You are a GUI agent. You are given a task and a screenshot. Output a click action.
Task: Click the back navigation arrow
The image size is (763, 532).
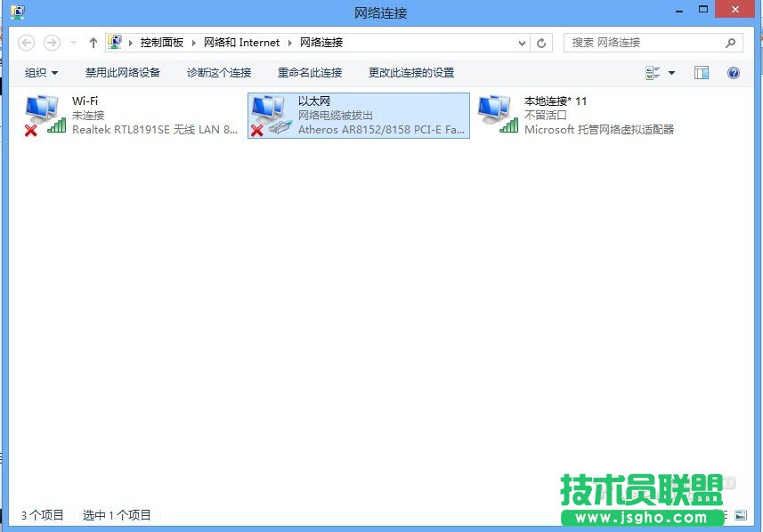tap(26, 41)
